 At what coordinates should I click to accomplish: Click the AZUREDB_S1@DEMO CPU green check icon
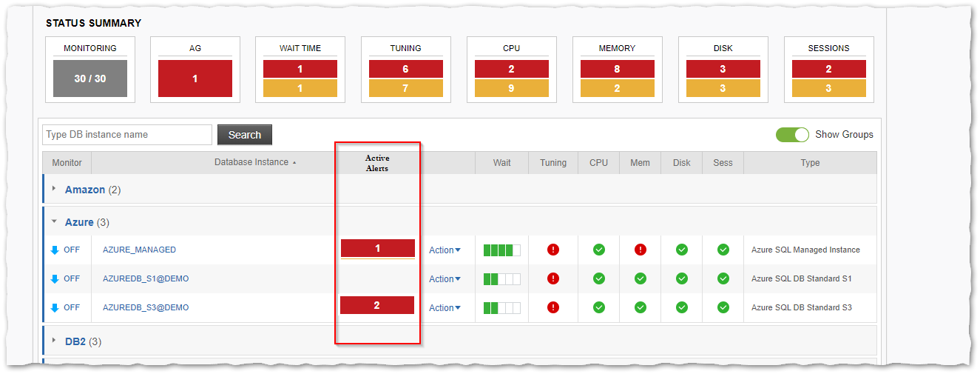pyautogui.click(x=599, y=278)
